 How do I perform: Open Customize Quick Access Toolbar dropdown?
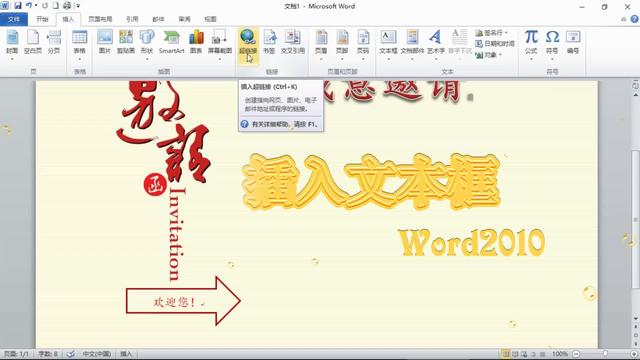pos(78,6)
